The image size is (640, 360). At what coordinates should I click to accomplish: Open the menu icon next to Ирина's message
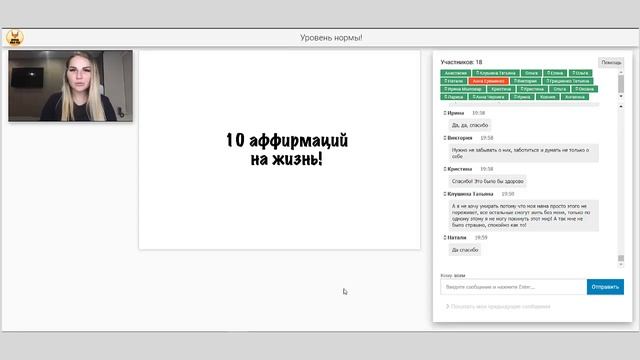pyautogui.click(x=444, y=113)
